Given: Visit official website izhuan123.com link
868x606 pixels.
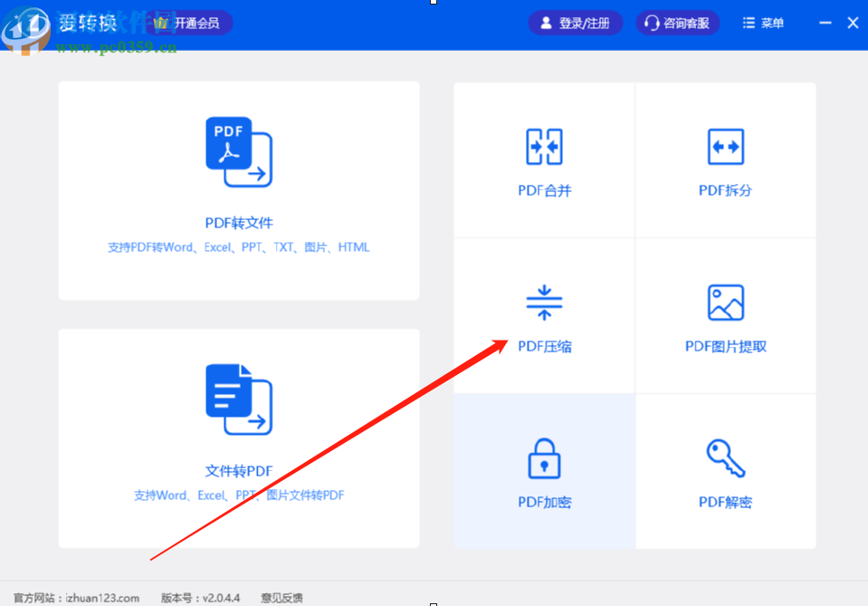Looking at the screenshot, I should [x=102, y=598].
